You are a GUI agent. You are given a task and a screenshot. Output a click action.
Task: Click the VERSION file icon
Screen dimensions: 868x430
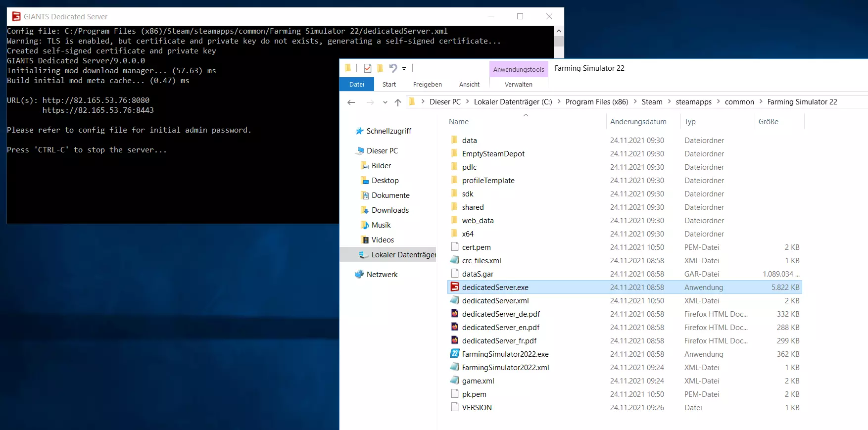[x=454, y=407]
